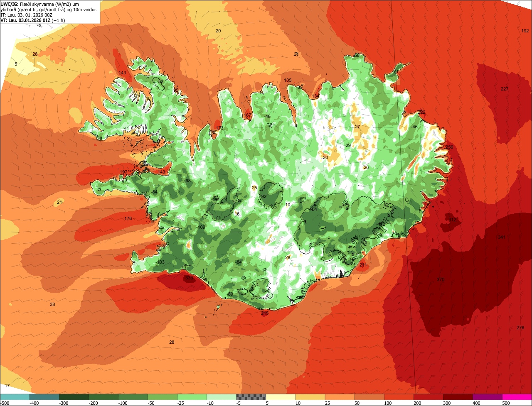Click the pale yellow 5 to 10 legend swatch
Image resolution: width=532 pixels, height=406 pixels.
click(x=281, y=397)
